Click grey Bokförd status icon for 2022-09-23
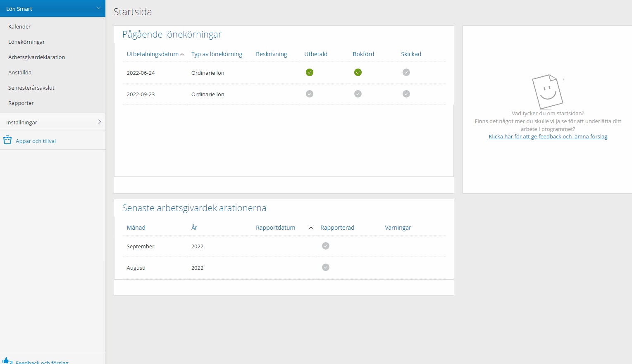The width and height of the screenshot is (632, 364). coord(358,94)
